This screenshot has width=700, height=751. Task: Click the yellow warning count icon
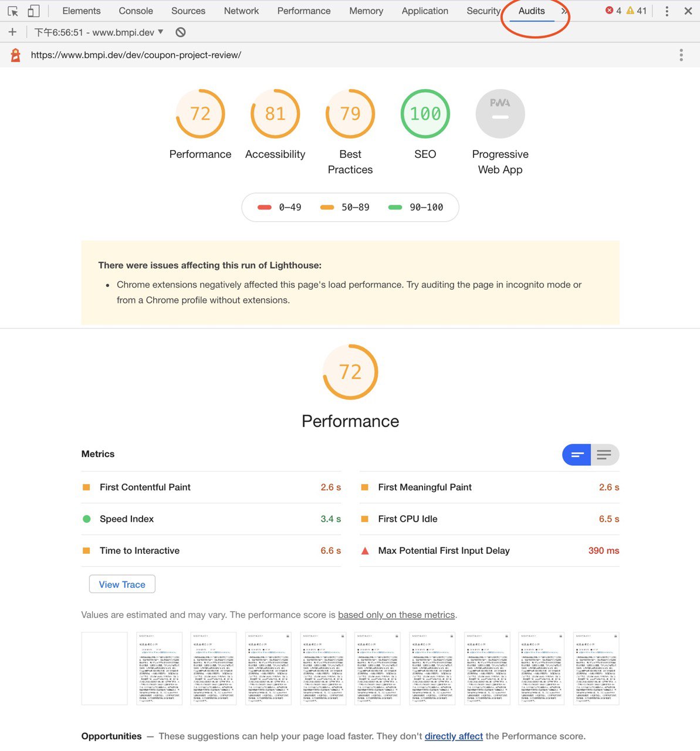[x=630, y=11]
